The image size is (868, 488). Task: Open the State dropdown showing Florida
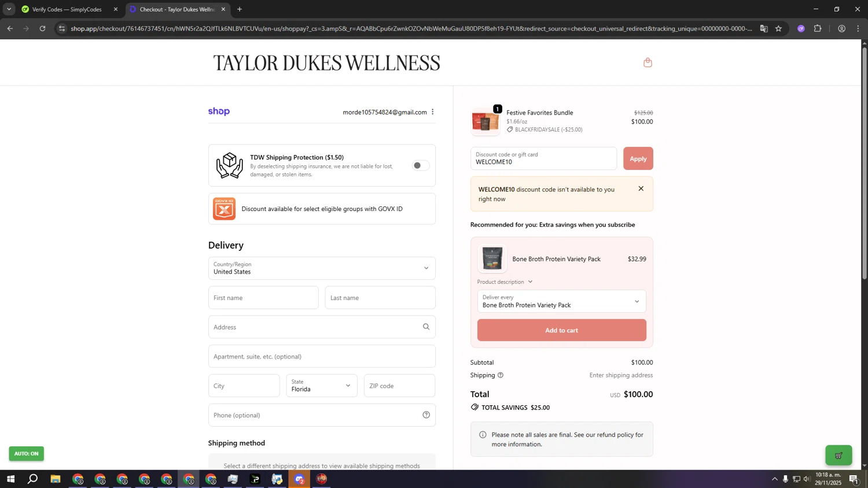[x=322, y=386]
